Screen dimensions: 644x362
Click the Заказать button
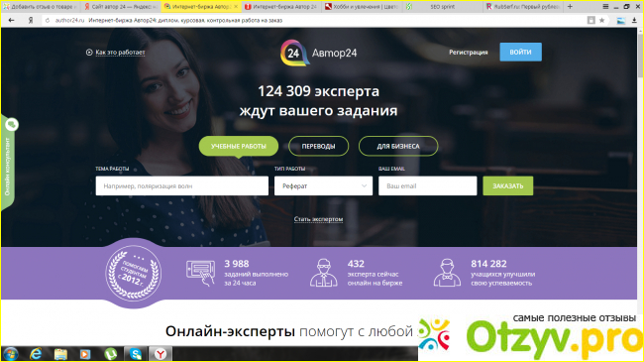point(508,185)
